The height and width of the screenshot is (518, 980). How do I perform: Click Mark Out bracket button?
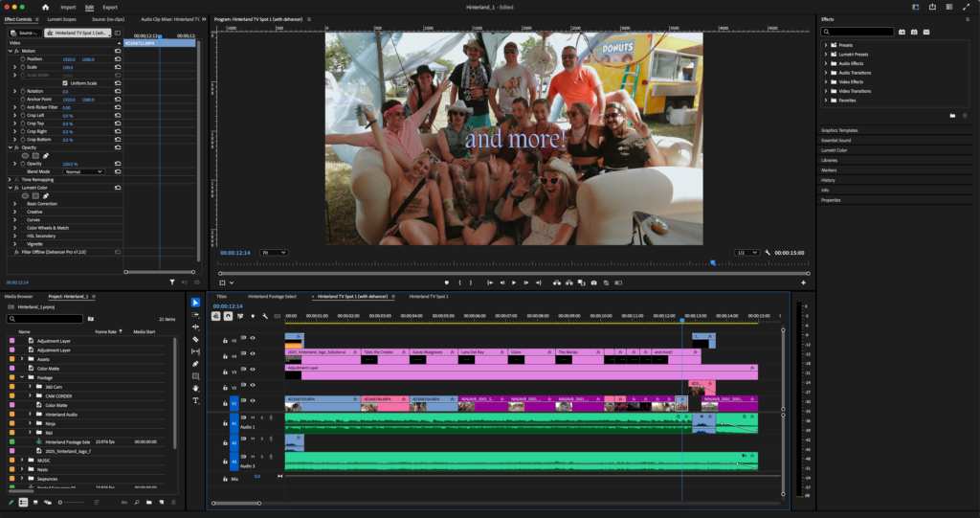tap(471, 282)
